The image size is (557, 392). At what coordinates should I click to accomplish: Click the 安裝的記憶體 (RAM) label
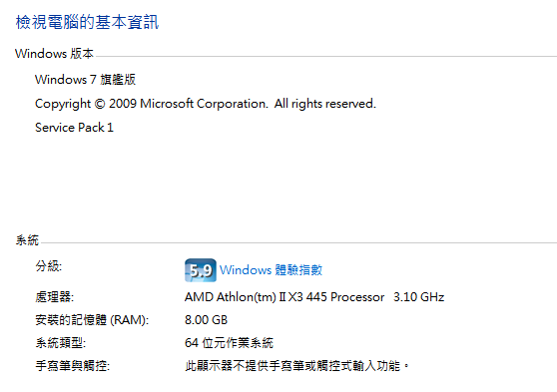click(x=92, y=320)
